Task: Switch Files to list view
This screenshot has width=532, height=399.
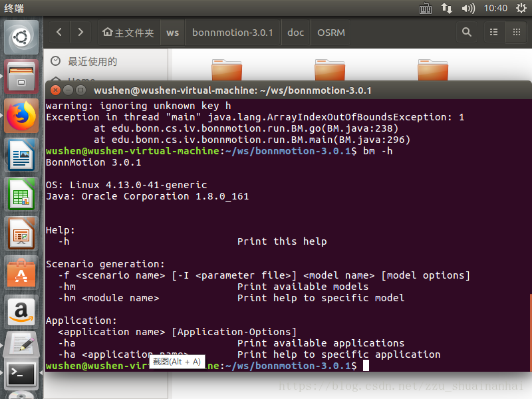Action: 494,32
